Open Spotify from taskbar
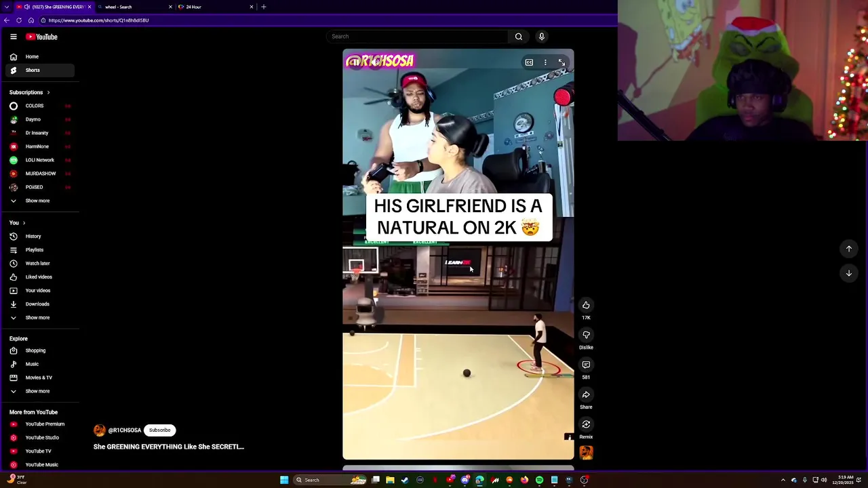 (539, 480)
